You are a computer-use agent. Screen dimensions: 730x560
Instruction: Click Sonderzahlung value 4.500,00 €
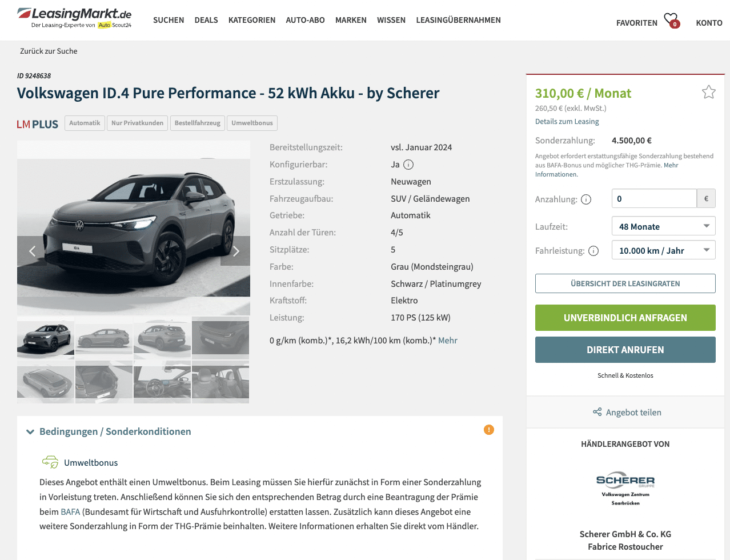tap(632, 140)
